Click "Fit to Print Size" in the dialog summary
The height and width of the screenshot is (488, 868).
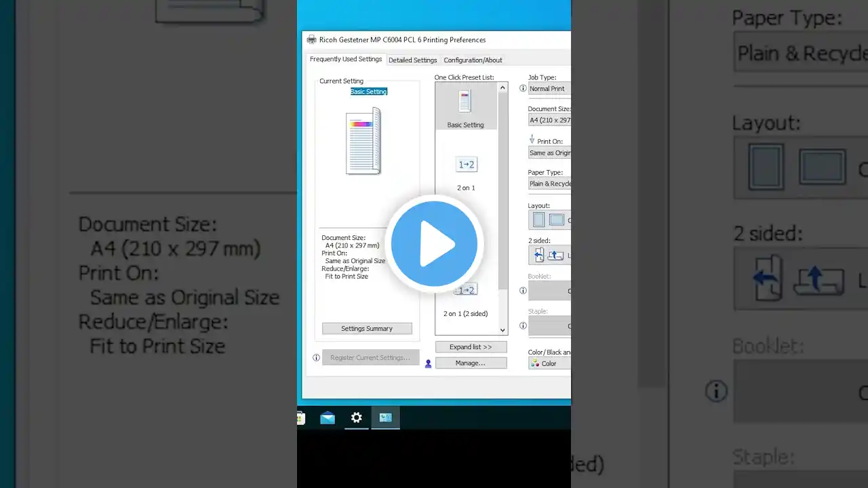pyautogui.click(x=347, y=277)
